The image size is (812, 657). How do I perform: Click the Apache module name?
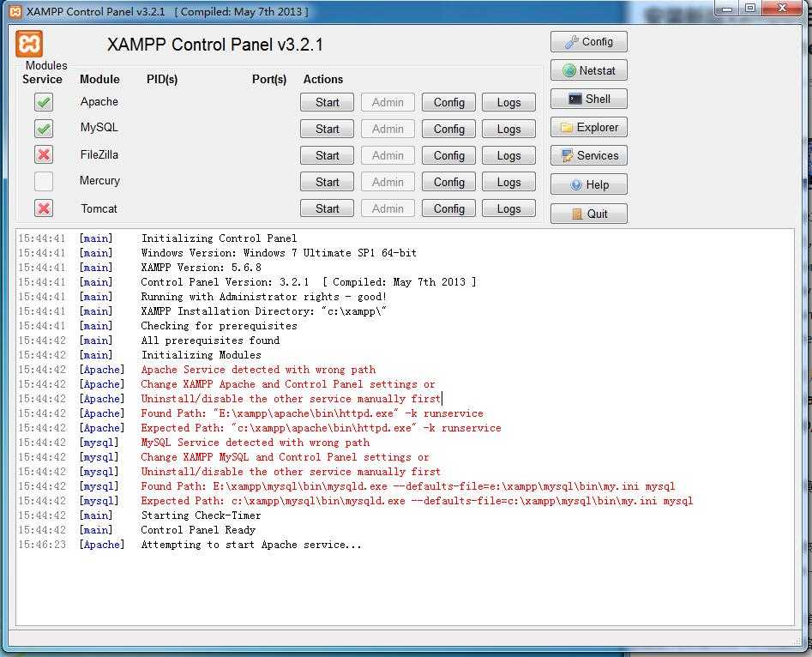pos(99,102)
